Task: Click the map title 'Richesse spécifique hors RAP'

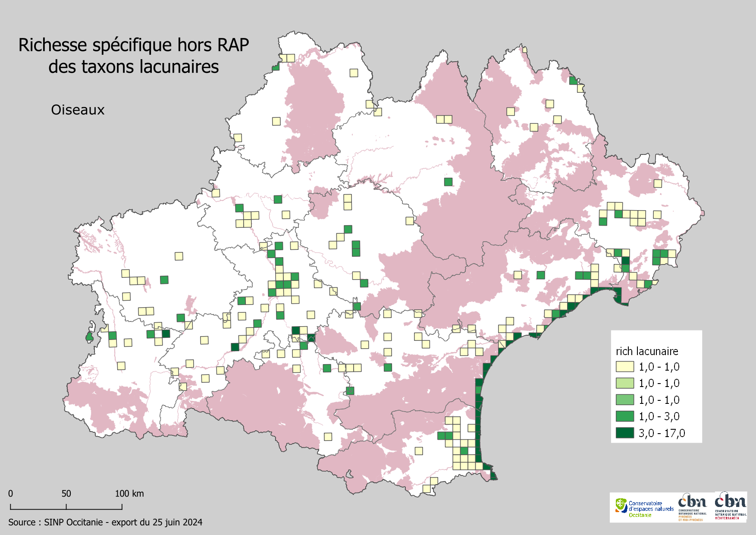Action: tap(134, 45)
